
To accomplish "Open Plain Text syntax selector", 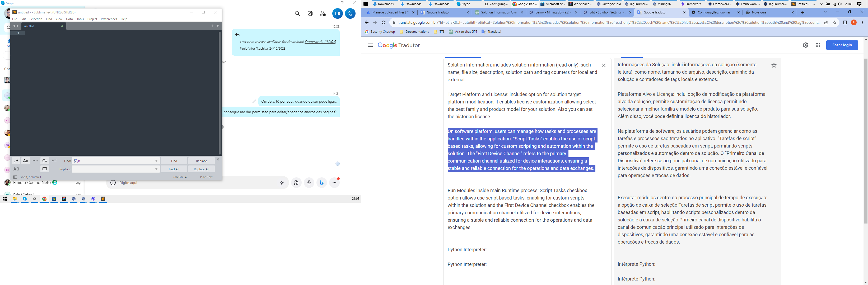I will (206, 177).
